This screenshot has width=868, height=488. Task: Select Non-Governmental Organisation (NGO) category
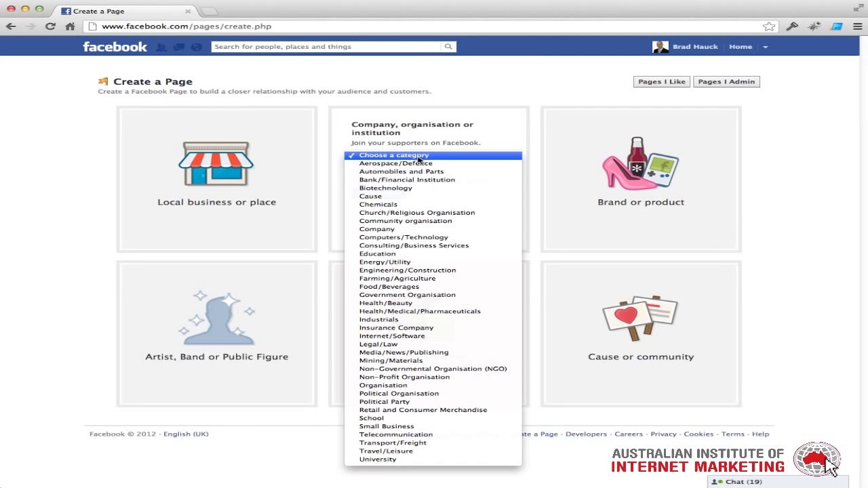(x=433, y=369)
